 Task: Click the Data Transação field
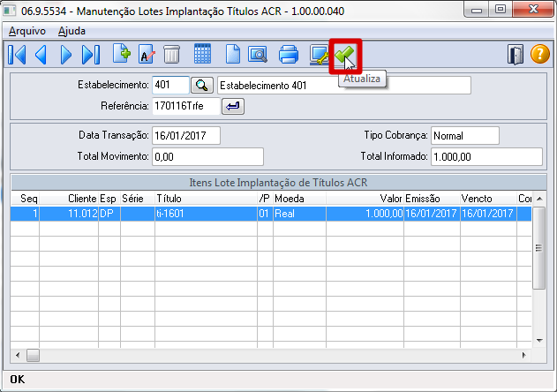[186, 136]
